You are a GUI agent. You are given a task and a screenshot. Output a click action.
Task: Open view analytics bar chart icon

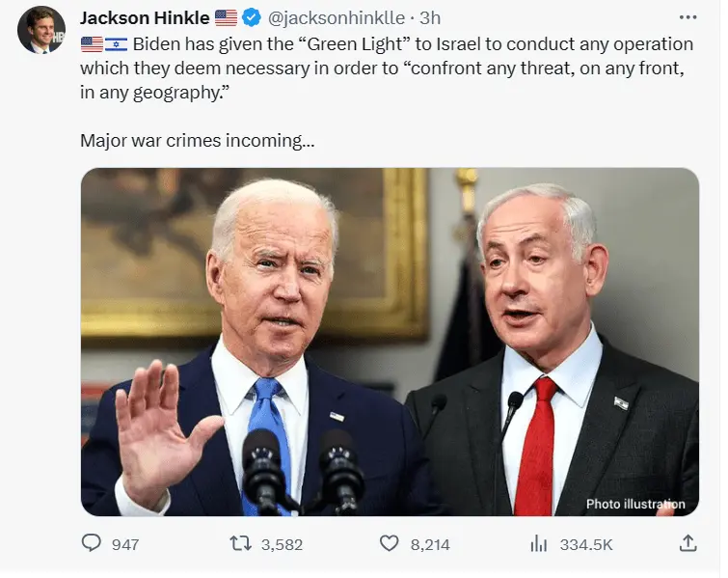(539, 543)
